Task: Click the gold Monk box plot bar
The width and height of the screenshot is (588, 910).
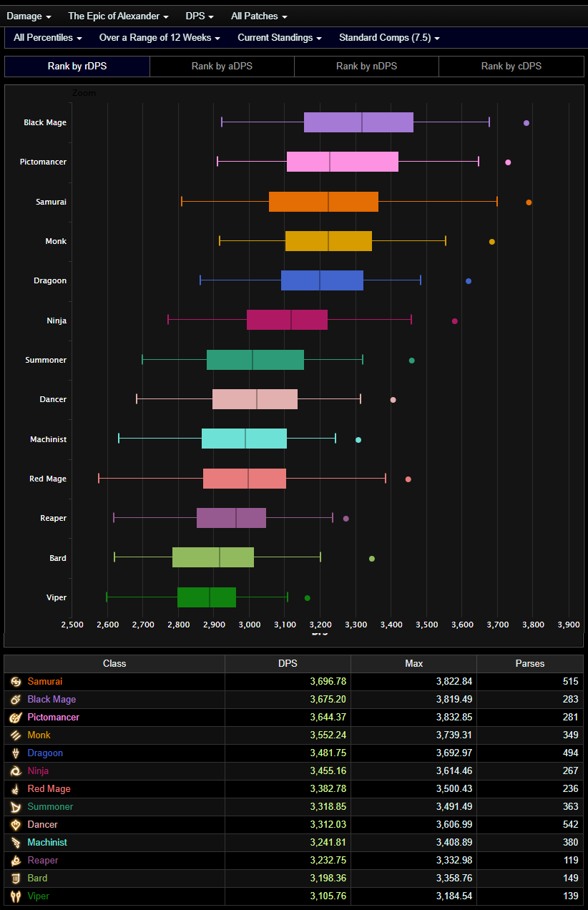Action: [328, 241]
